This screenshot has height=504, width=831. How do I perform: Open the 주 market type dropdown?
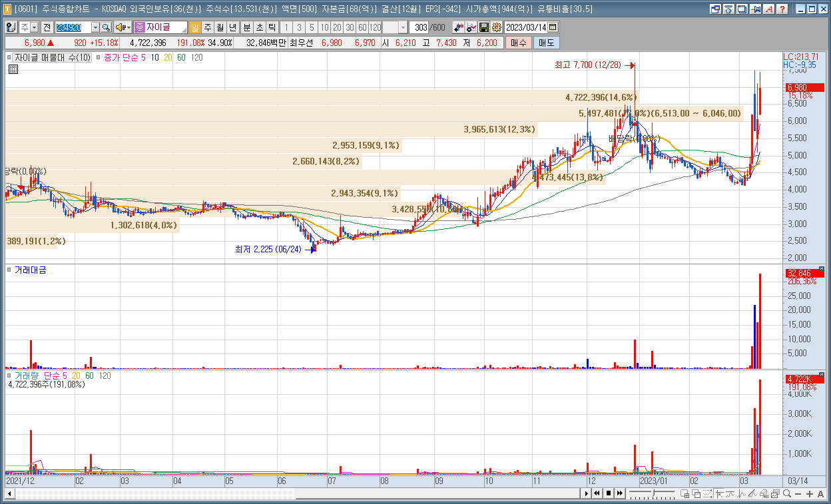pos(34,27)
